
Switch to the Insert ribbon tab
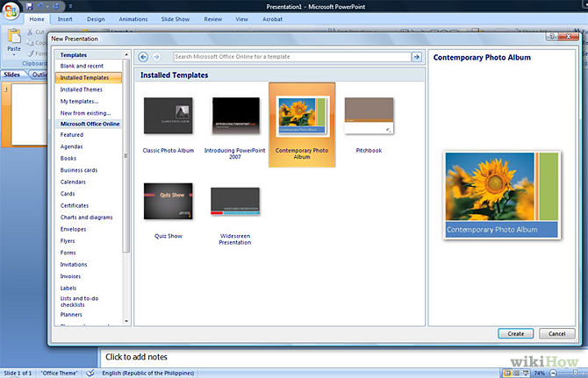65,18
